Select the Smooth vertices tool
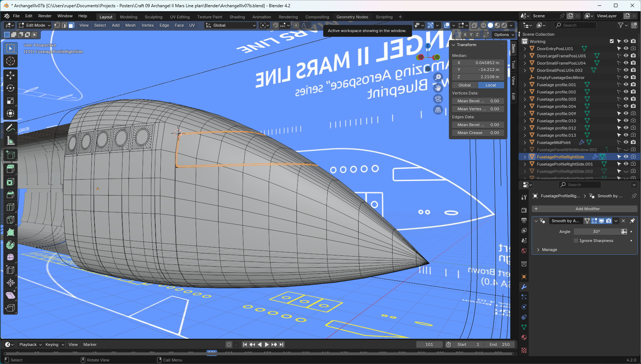641x364 pixels. point(10,257)
